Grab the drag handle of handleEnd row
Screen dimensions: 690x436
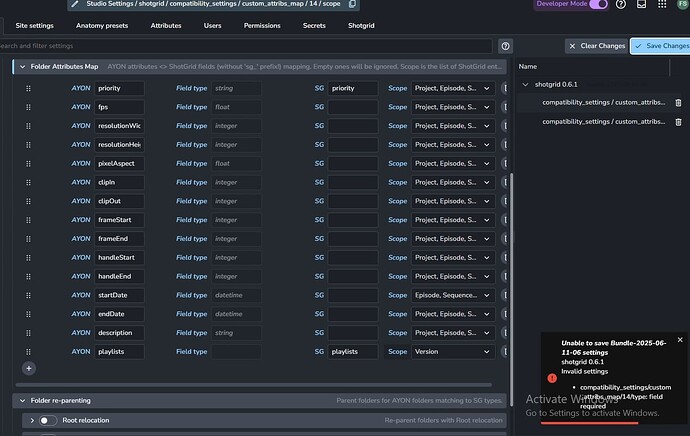point(28,277)
